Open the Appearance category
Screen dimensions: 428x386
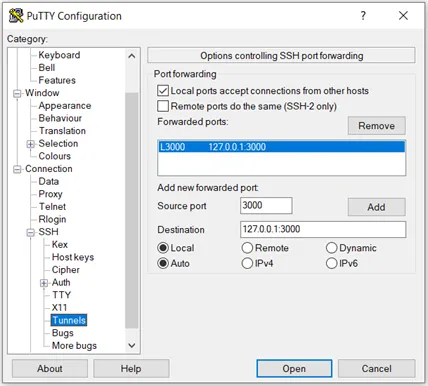click(x=65, y=106)
